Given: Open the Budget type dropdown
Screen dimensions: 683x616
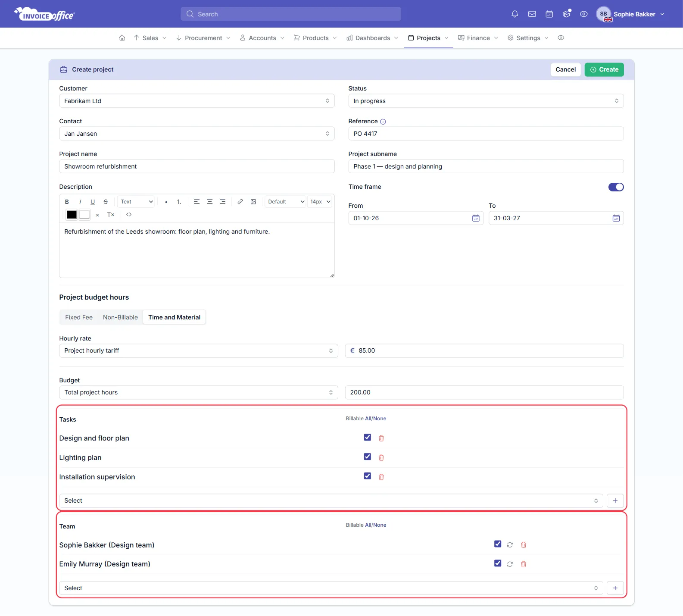Looking at the screenshot, I should pos(199,393).
